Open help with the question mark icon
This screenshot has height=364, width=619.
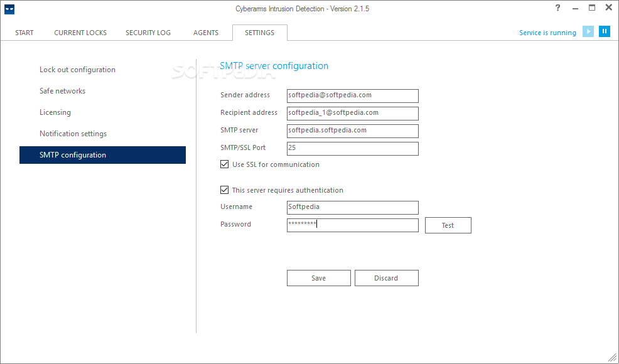[557, 8]
